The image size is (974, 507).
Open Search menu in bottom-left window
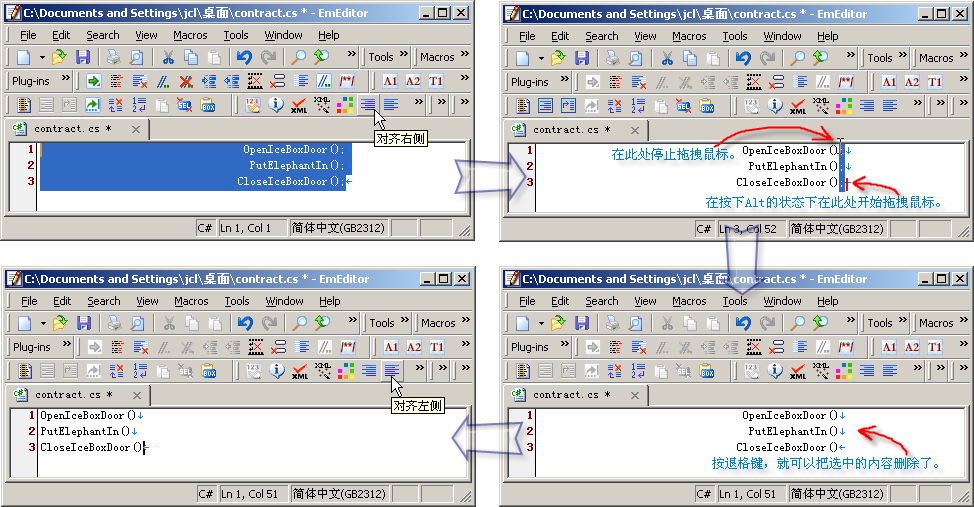pos(104,301)
